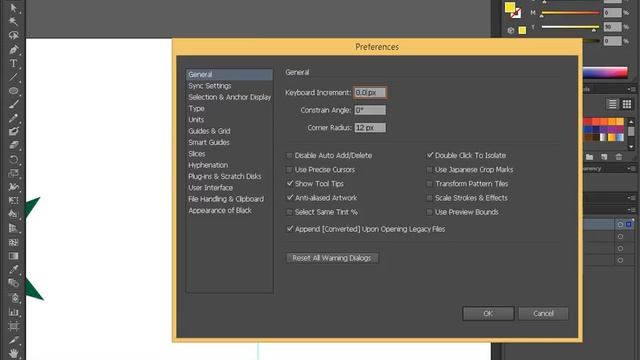Viewport: 640px width, 360px height.
Task: Select the Pen tool
Action: pos(13,49)
